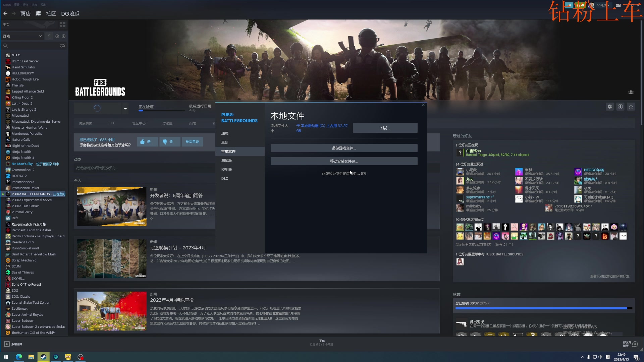Click thumbs-down 否 button
Screen dimensions: 644x362
(x=170, y=142)
